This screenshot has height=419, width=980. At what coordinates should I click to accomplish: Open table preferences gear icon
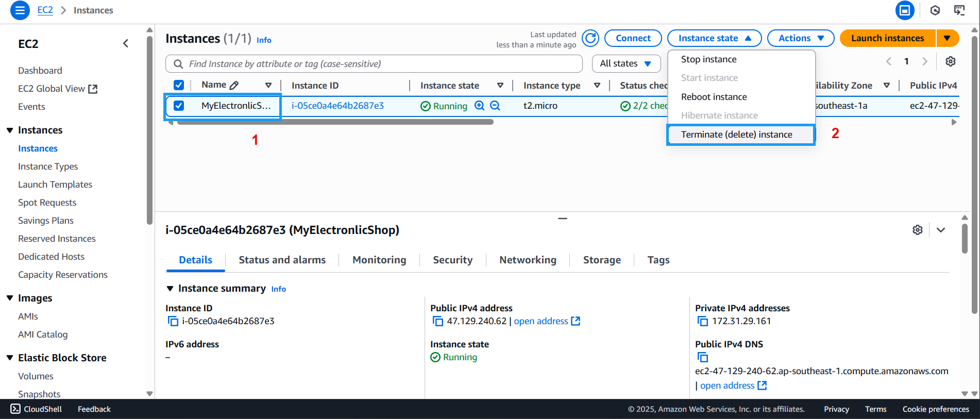tap(951, 61)
